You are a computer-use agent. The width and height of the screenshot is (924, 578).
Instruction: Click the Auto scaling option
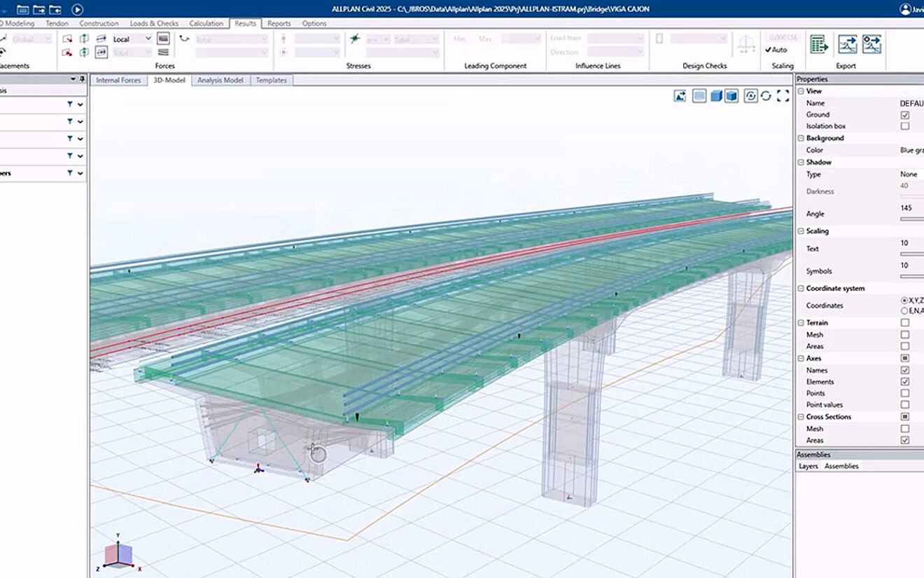coord(776,50)
